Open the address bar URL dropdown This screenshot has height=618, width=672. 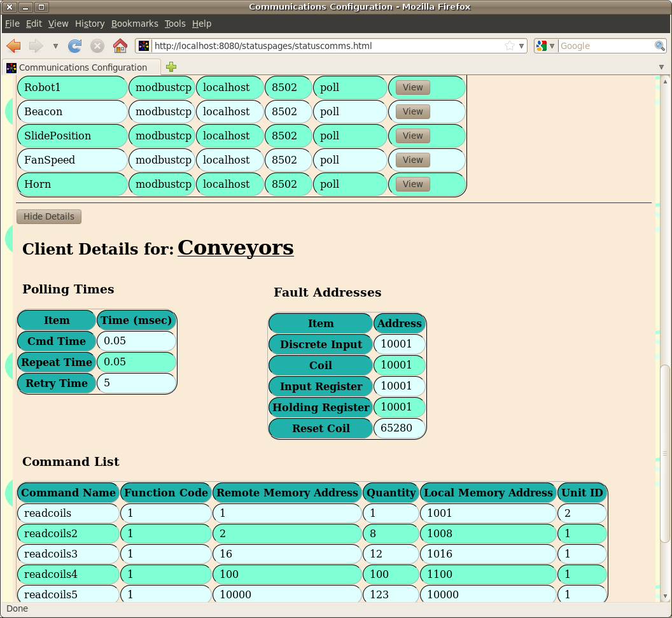(521, 46)
